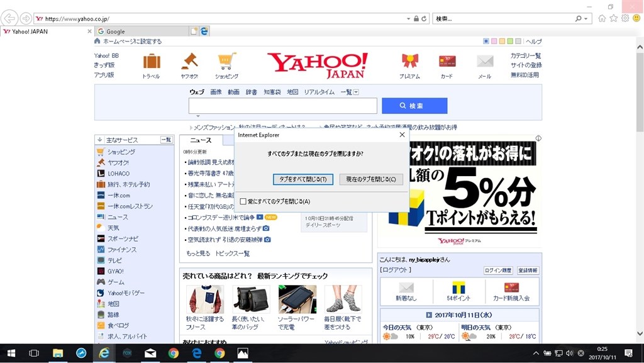Viewport: 644px width, 363px height.
Task: Click the Windows Start button
Action: (x=11, y=353)
